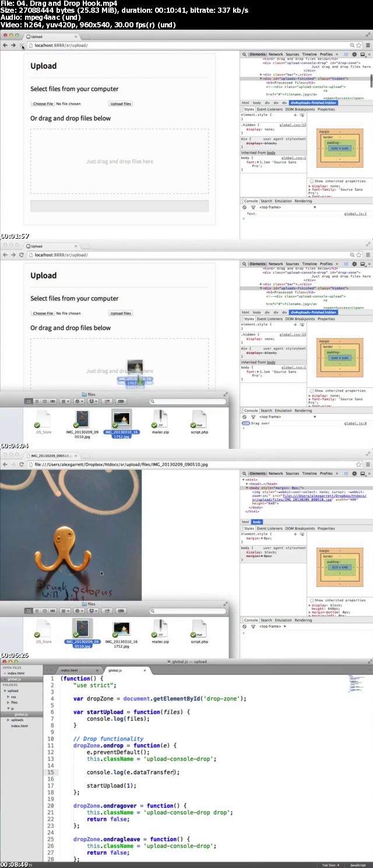
Task: Click clear console icon in the 00:01:57 frame
Action: tap(245, 207)
